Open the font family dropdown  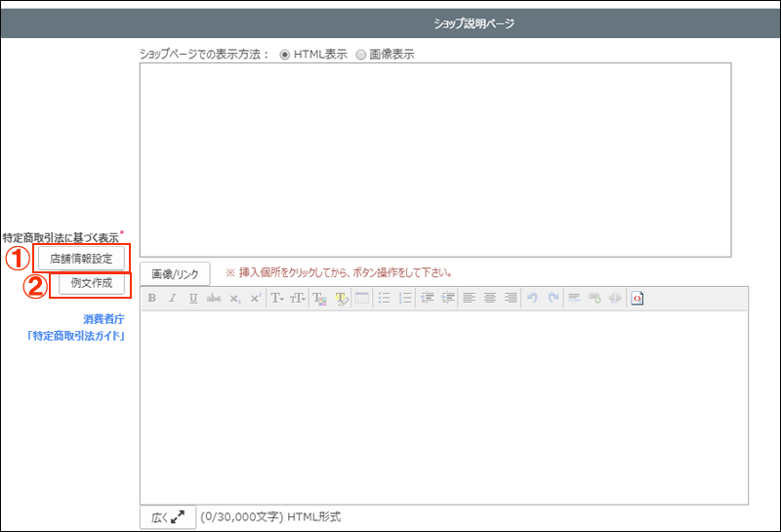[x=277, y=298]
